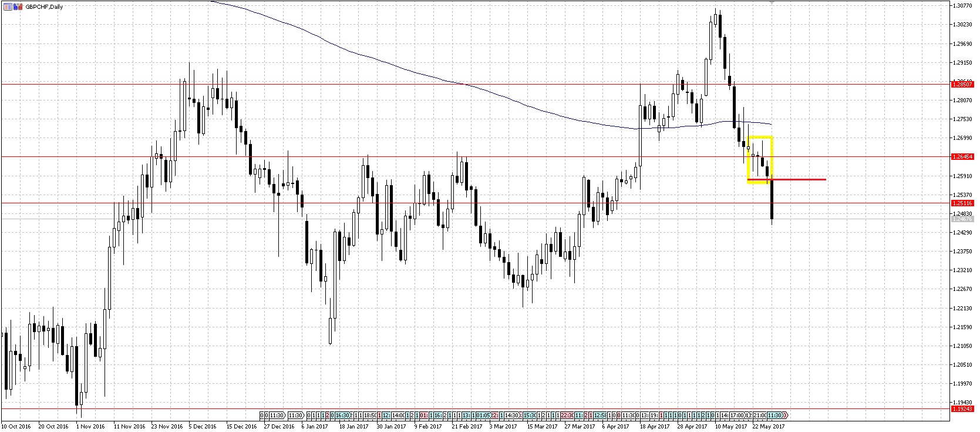Click the 1.19970 value on price scale
The width and height of the screenshot is (980, 432).
pos(963,383)
